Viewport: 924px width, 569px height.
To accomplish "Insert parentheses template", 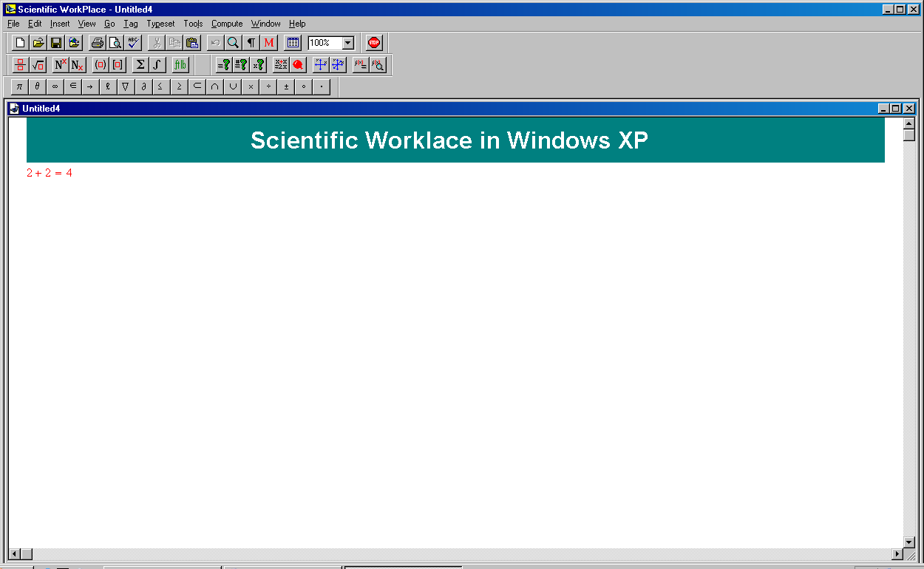I will point(101,65).
